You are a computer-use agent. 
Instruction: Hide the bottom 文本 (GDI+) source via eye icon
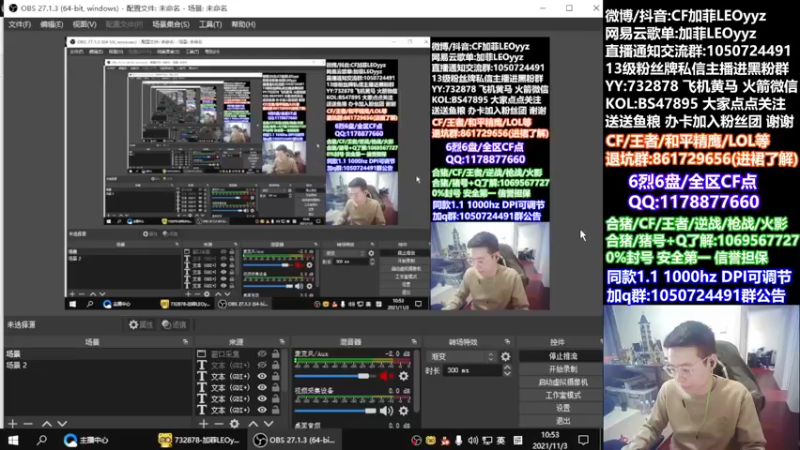click(262, 410)
